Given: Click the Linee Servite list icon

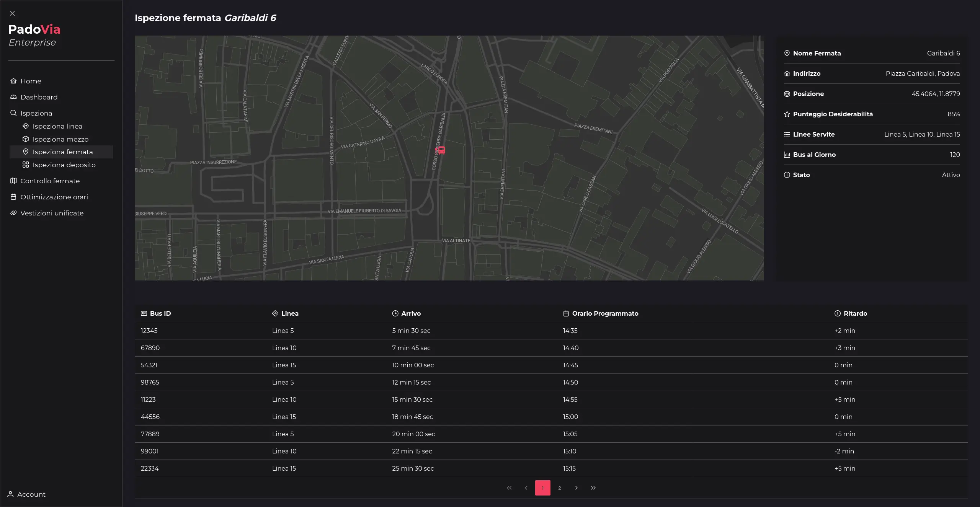Looking at the screenshot, I should (787, 134).
